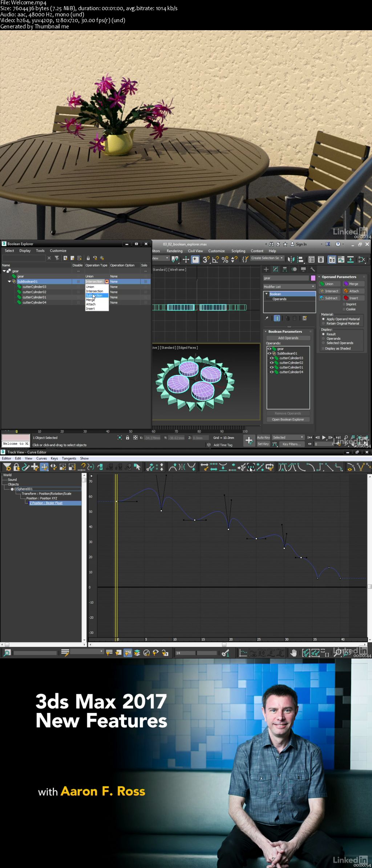Open the Create command panel tab

(266, 269)
